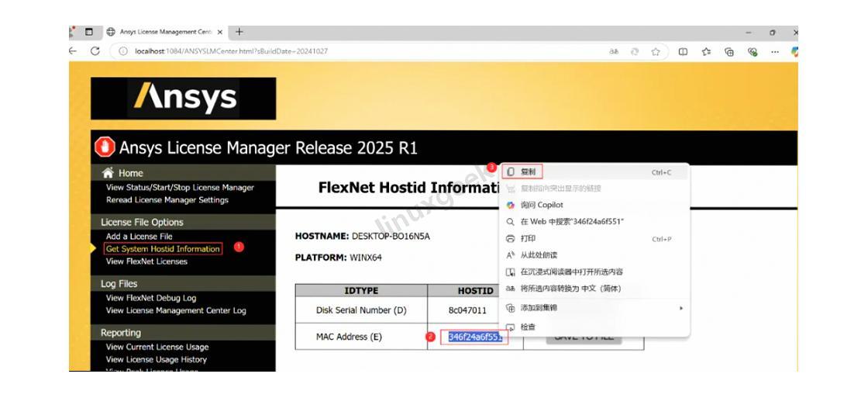Go to Home in the sidebar
This screenshot has height=398, width=868.
[131, 173]
